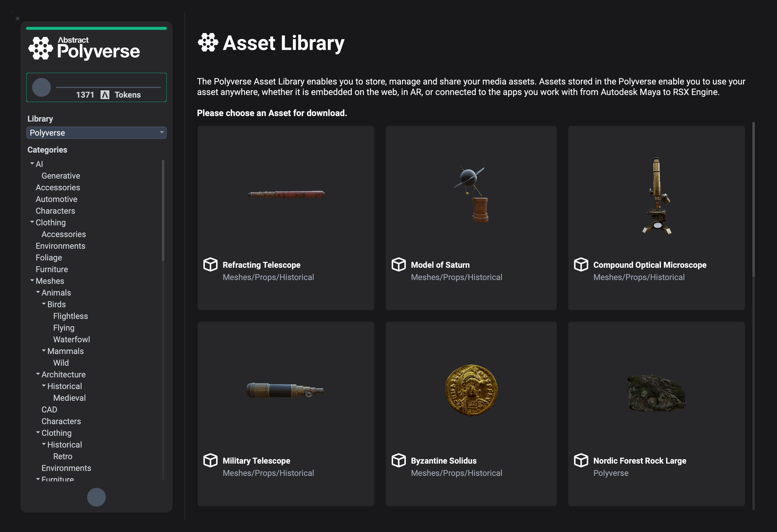This screenshot has height=532, width=777.
Task: Click the Abstract Polyverse logo in sidebar
Action: (x=84, y=49)
